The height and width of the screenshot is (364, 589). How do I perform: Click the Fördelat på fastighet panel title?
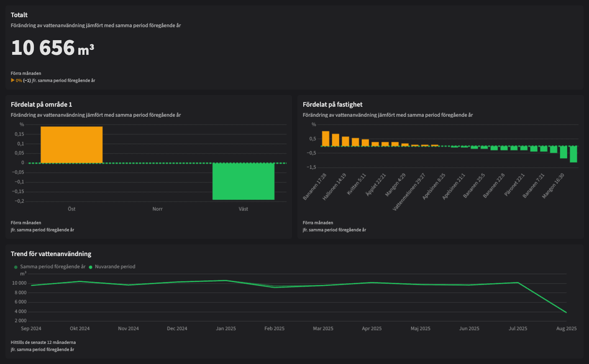(x=333, y=104)
